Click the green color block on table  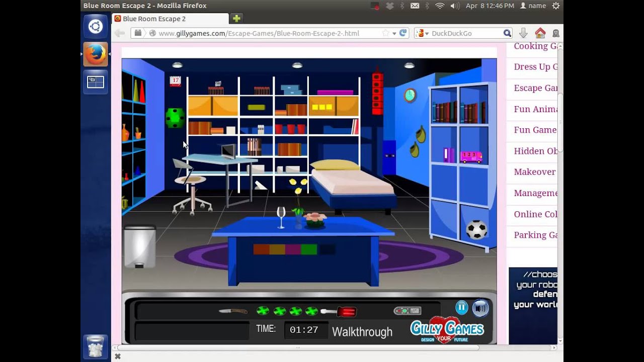click(309, 249)
